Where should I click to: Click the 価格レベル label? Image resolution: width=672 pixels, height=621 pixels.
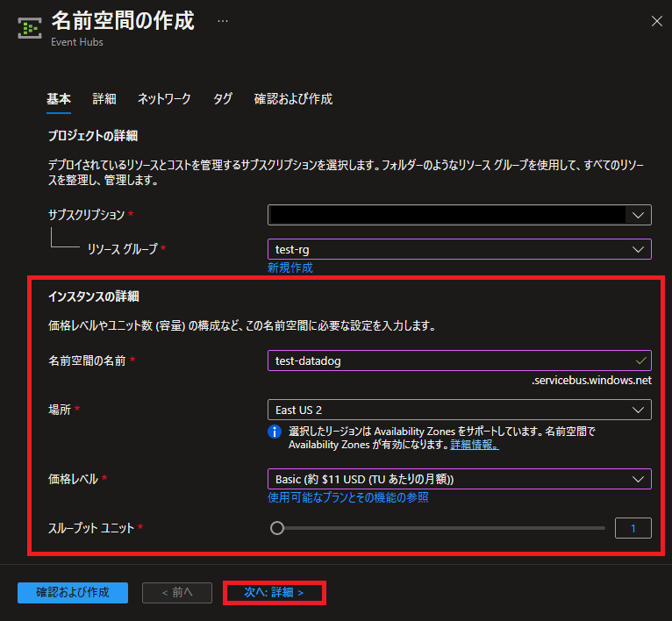(x=74, y=479)
